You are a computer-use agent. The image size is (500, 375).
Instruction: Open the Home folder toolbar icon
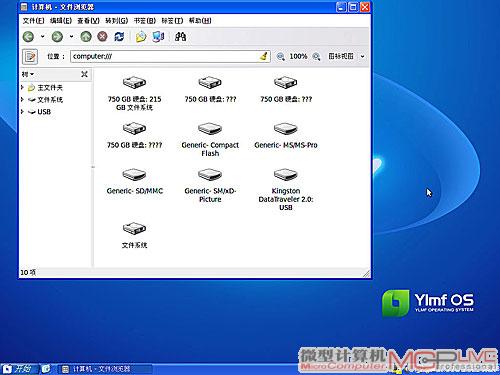tap(141, 37)
